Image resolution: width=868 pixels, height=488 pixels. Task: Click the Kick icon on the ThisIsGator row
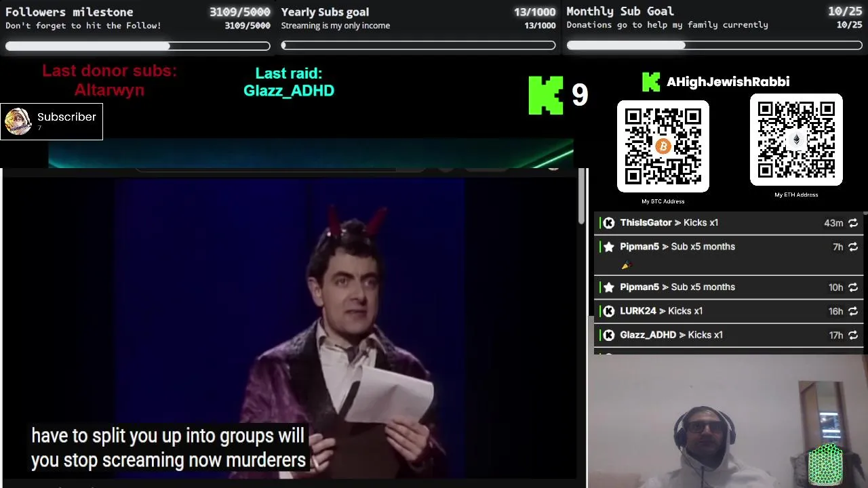(609, 223)
